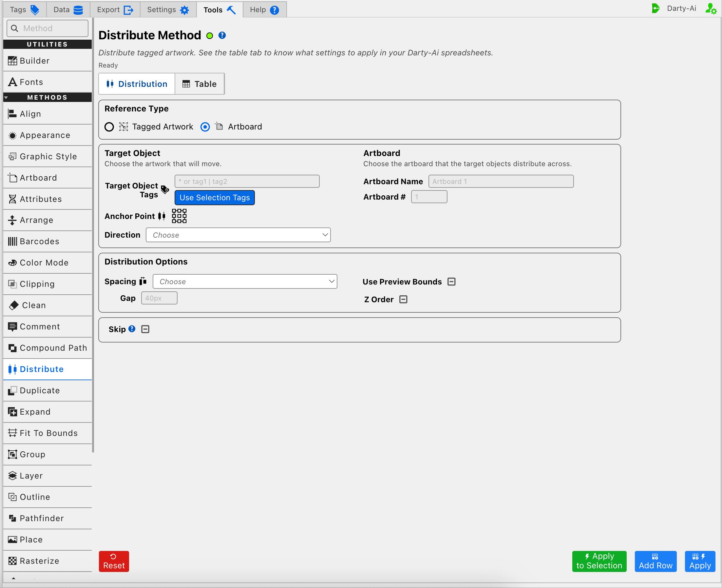Open the Settings tab
The height and width of the screenshot is (588, 722).
168,10
